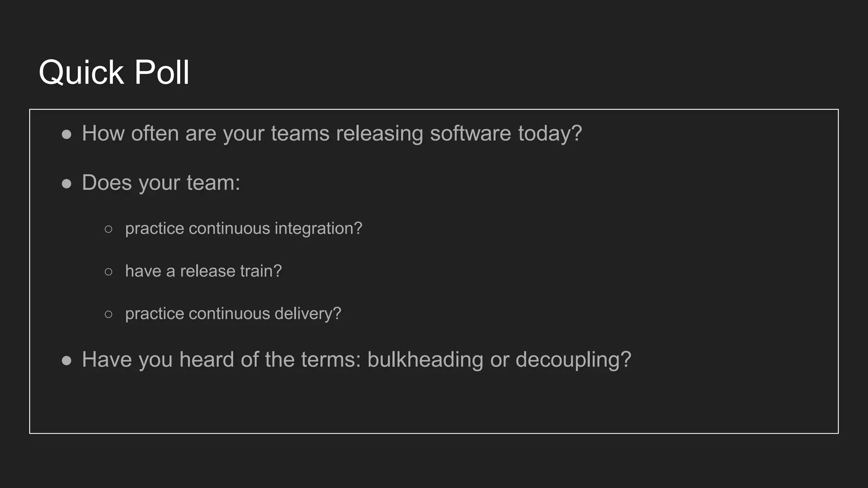
Task: Click the 'have a release train?' sub-bullet
Action: (203, 271)
